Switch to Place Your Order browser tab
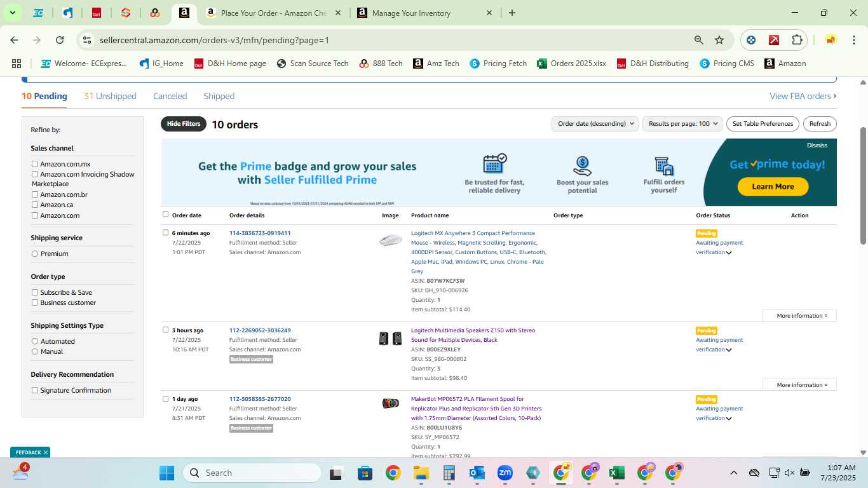868x488 pixels. [x=274, y=13]
